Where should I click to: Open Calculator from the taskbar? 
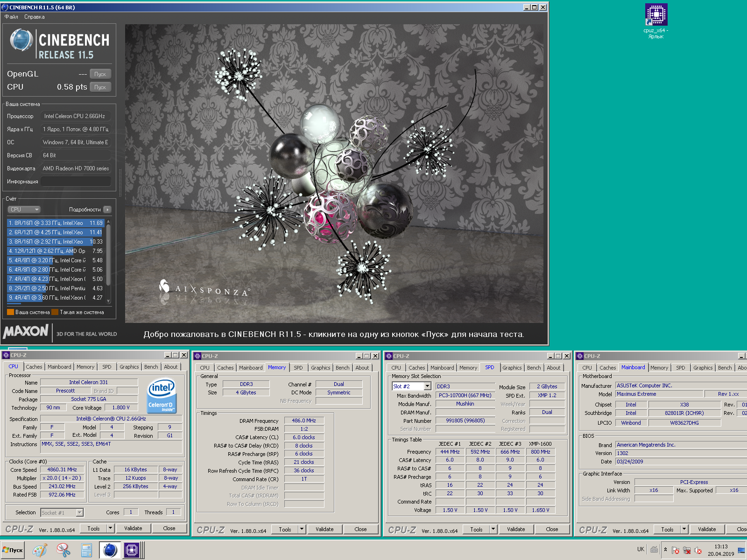[x=86, y=550]
